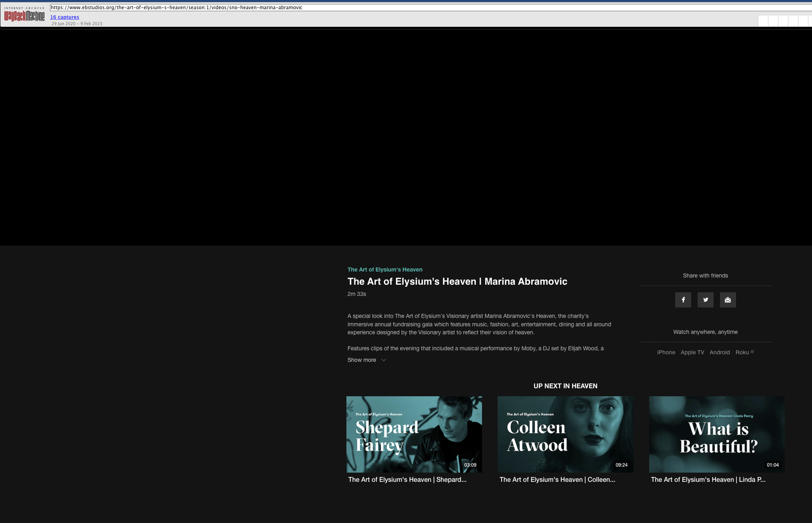The height and width of the screenshot is (523, 812).
Task: Click the Wayback Machine logo
Action: click(24, 14)
